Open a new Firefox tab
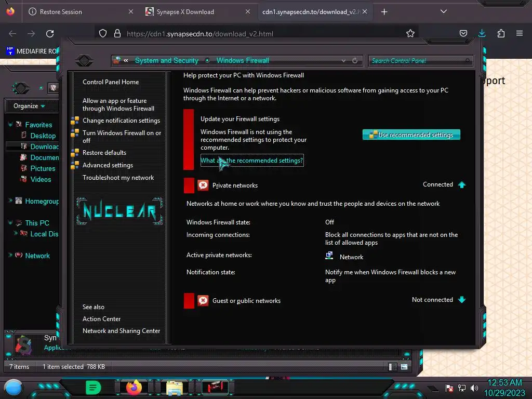Viewport: 532px width, 399px height. click(384, 12)
